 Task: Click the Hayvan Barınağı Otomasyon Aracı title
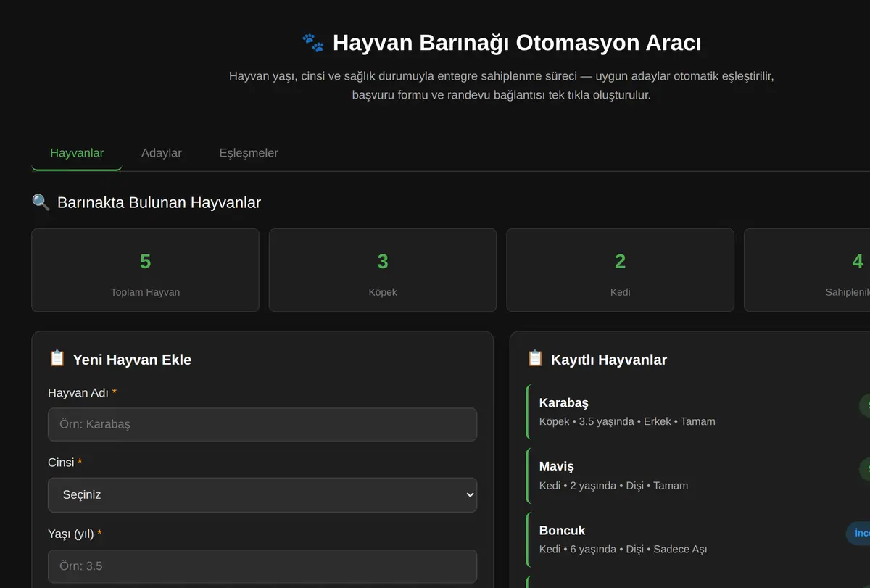pyautogui.click(x=517, y=43)
